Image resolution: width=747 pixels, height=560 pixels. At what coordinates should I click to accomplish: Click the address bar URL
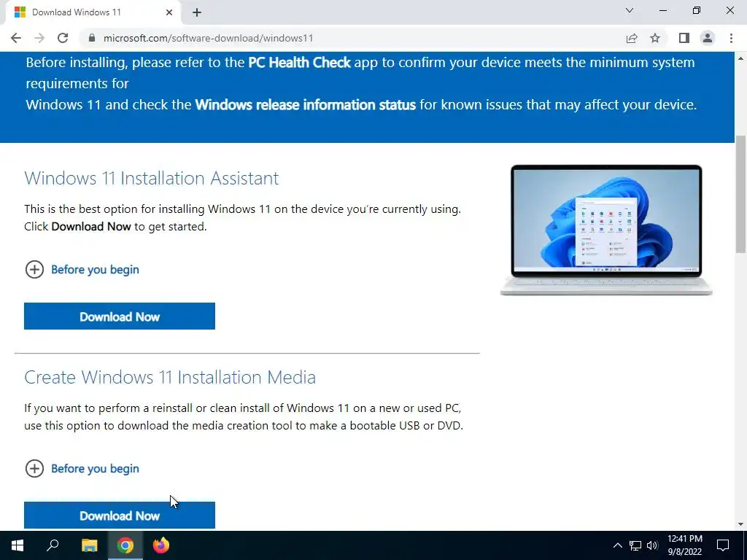(x=208, y=38)
